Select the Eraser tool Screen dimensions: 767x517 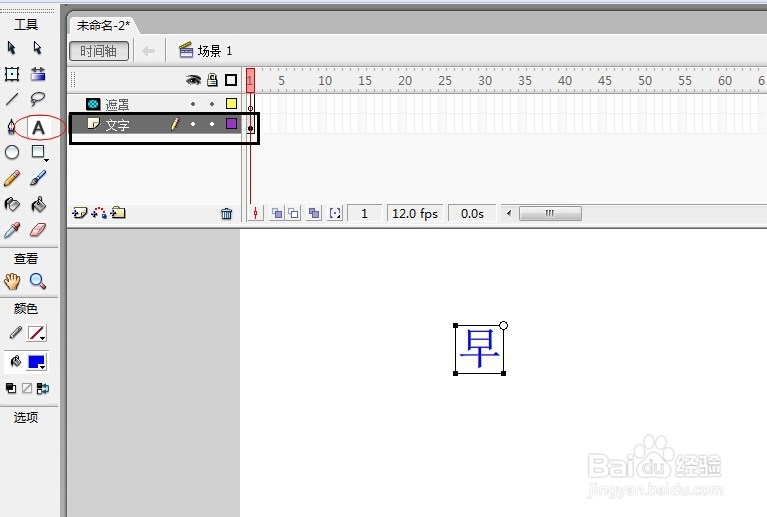[38, 230]
